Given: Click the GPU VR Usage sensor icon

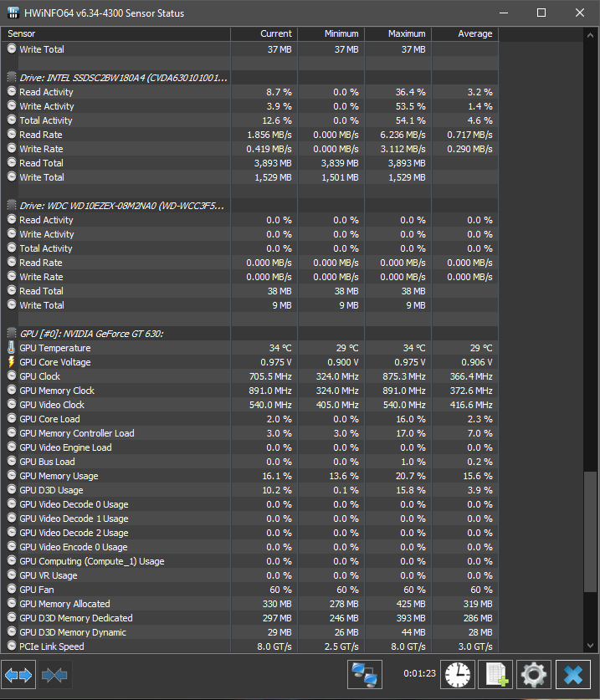Looking at the screenshot, I should click(x=12, y=575).
